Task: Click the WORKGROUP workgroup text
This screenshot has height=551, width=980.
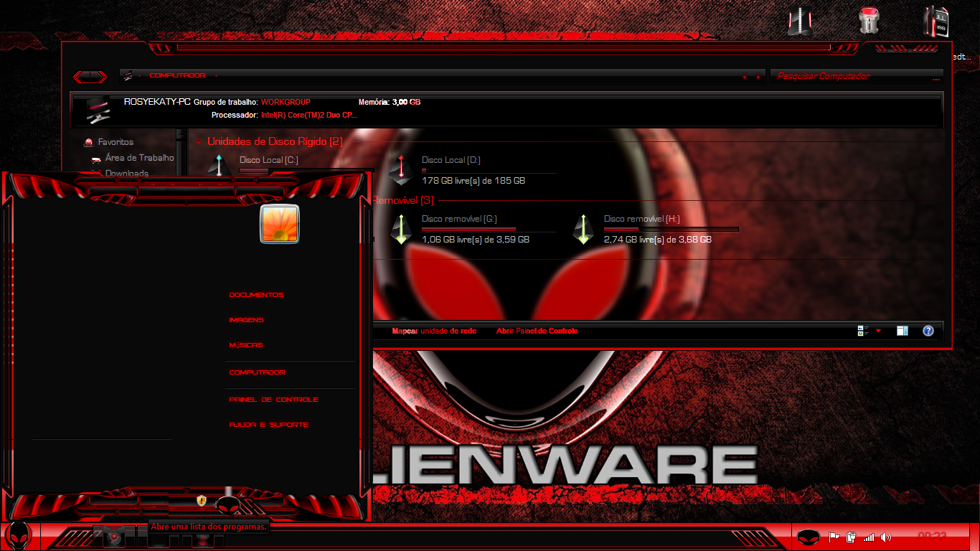Action: click(286, 102)
